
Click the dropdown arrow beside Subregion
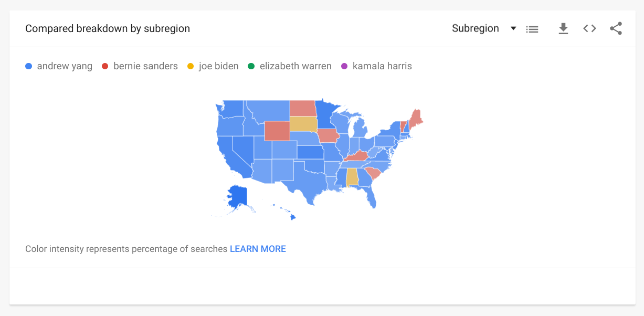[513, 28]
